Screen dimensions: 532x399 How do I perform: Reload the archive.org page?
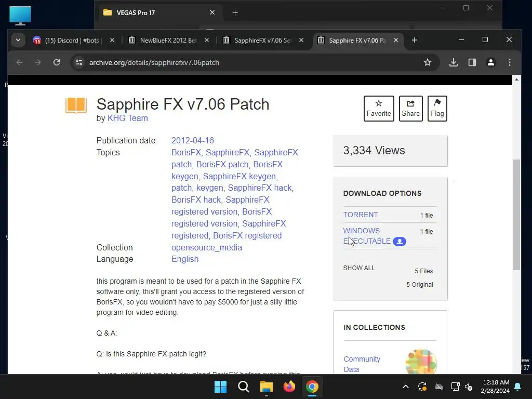pyautogui.click(x=57, y=62)
